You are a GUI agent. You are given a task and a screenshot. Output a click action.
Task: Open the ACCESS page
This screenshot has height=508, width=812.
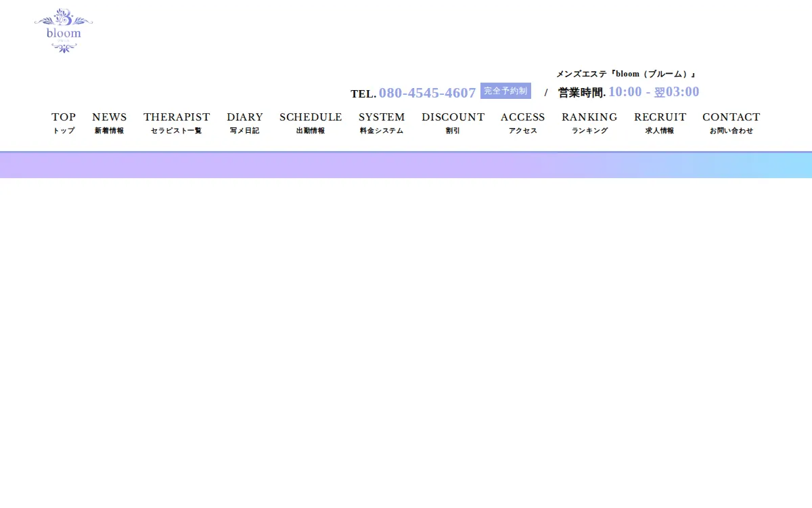click(523, 123)
